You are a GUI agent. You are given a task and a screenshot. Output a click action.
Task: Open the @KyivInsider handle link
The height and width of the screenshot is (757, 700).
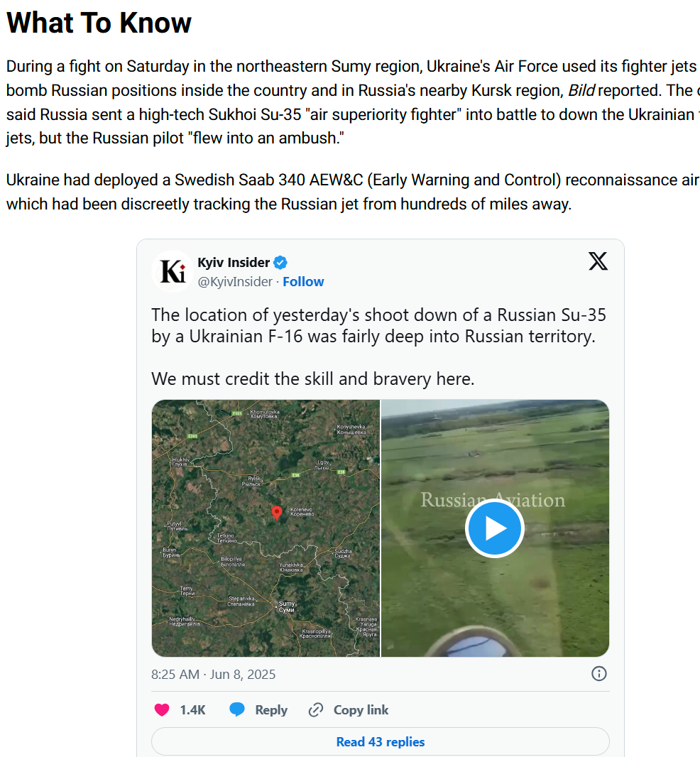click(x=234, y=282)
